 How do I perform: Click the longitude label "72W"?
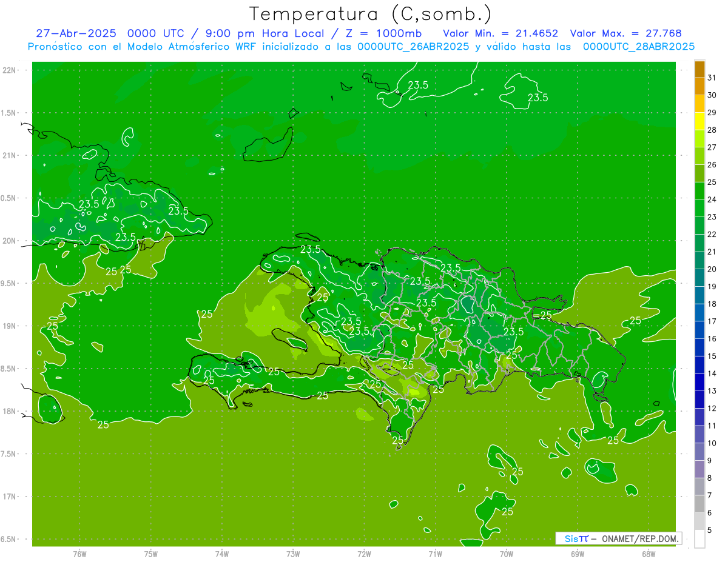[x=364, y=554]
